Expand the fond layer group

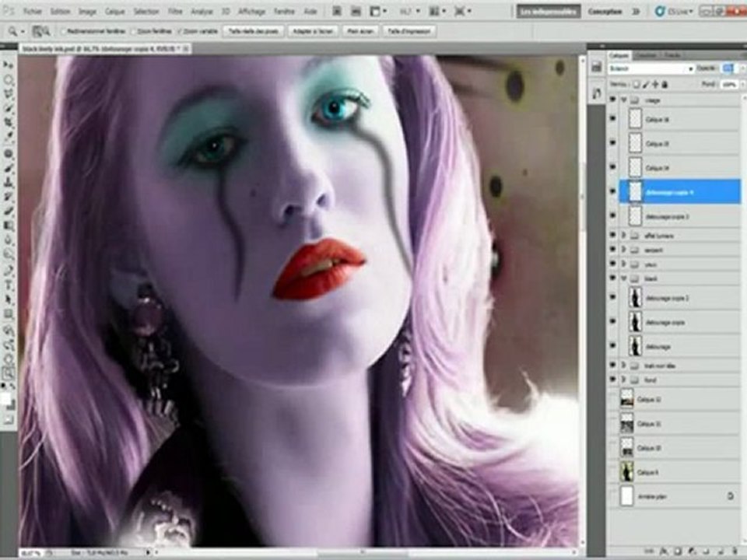(x=623, y=380)
